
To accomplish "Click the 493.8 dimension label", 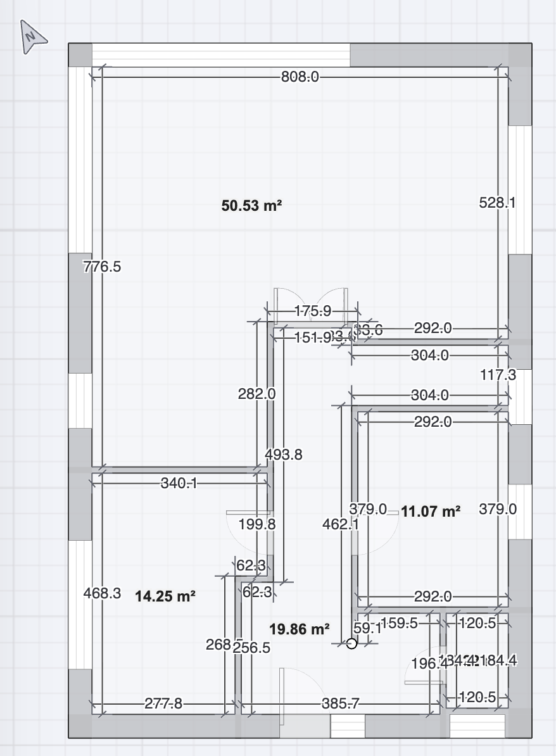I will [x=284, y=455].
